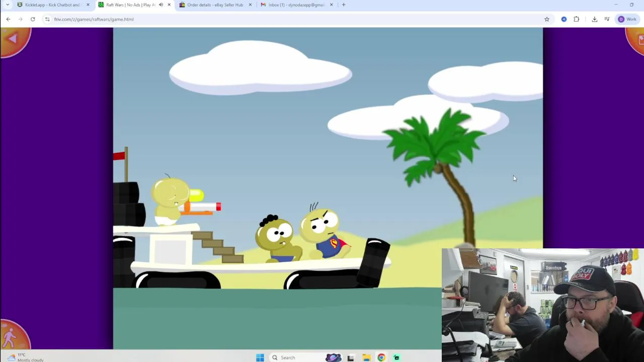Screen dimensions: 644x362
Task: Open a new browser tab
Action: point(344,5)
